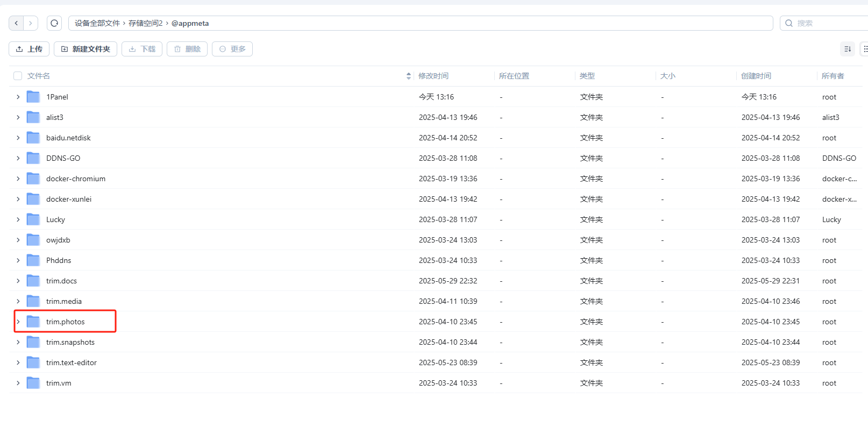Select the trim.docs folder name
This screenshot has width=868, height=434.
(61, 281)
